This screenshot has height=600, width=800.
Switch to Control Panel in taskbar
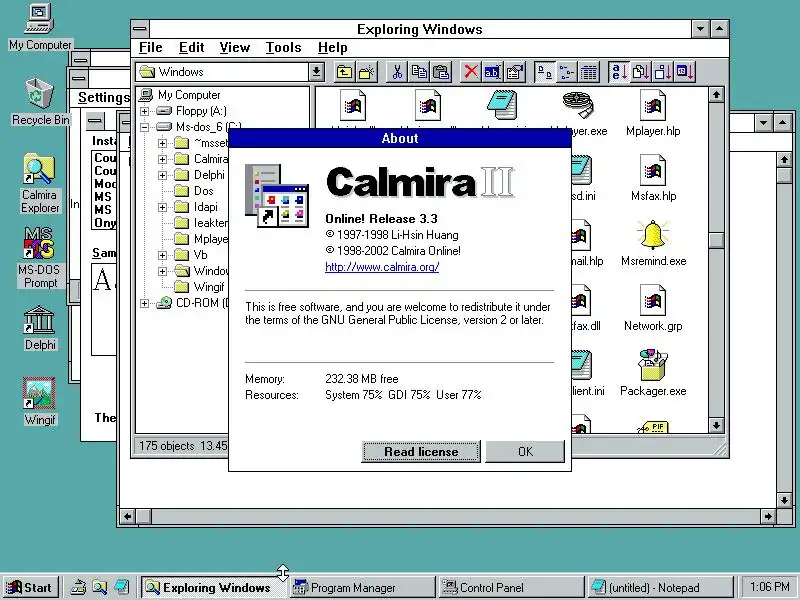(x=511, y=588)
